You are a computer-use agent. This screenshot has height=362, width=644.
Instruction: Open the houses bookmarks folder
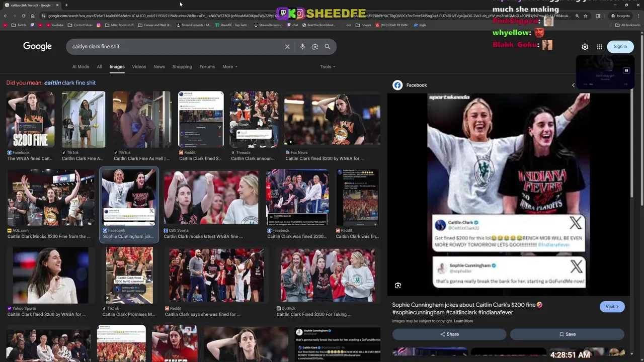tap(363, 25)
